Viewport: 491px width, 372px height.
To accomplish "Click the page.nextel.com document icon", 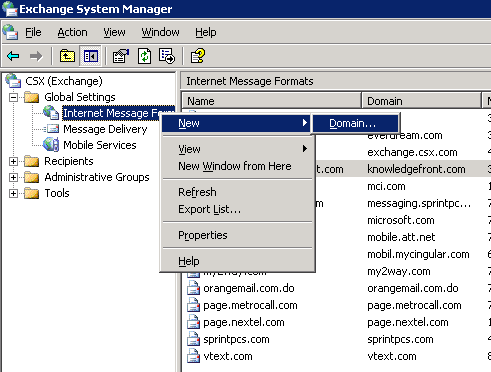I will (x=193, y=322).
